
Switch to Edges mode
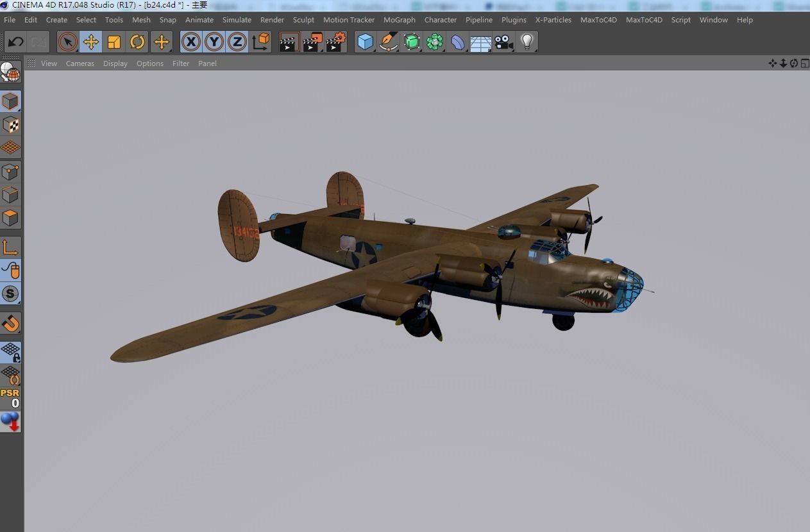(10, 194)
